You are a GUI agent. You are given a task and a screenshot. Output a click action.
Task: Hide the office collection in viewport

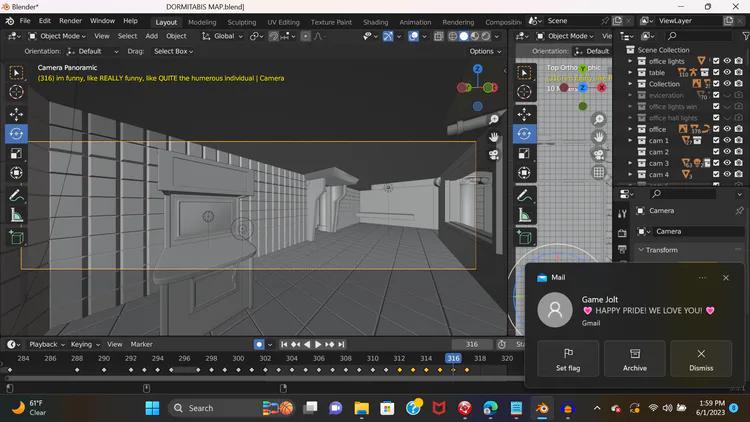coord(727,129)
